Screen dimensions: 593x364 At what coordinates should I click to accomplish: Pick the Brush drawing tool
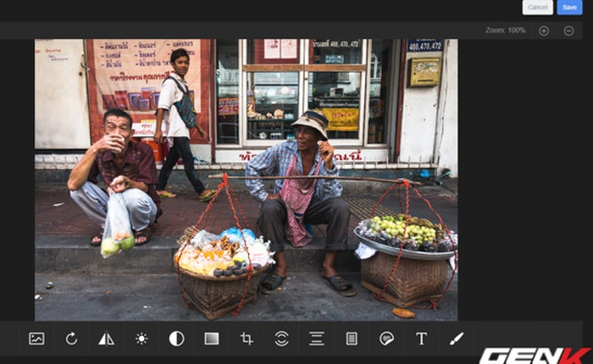pyautogui.click(x=457, y=339)
